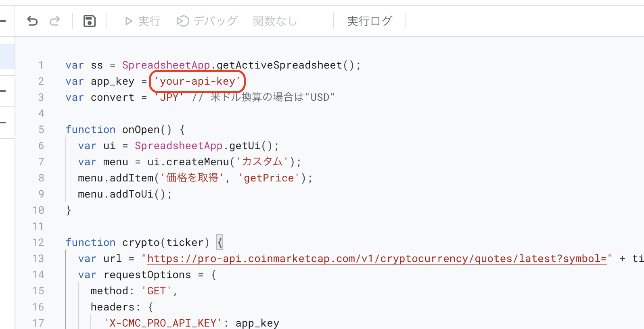Click the 'カスタム' menu name string

(262, 162)
